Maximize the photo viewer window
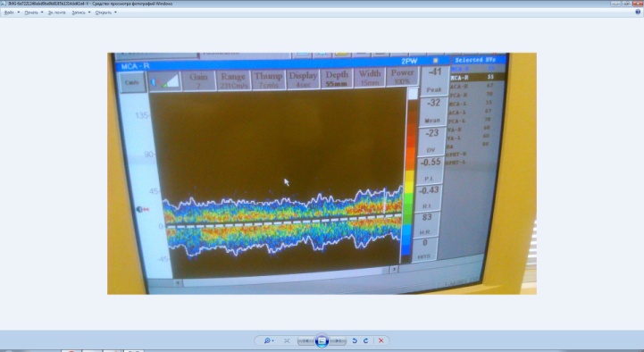The height and width of the screenshot is (352, 644). point(626,4)
